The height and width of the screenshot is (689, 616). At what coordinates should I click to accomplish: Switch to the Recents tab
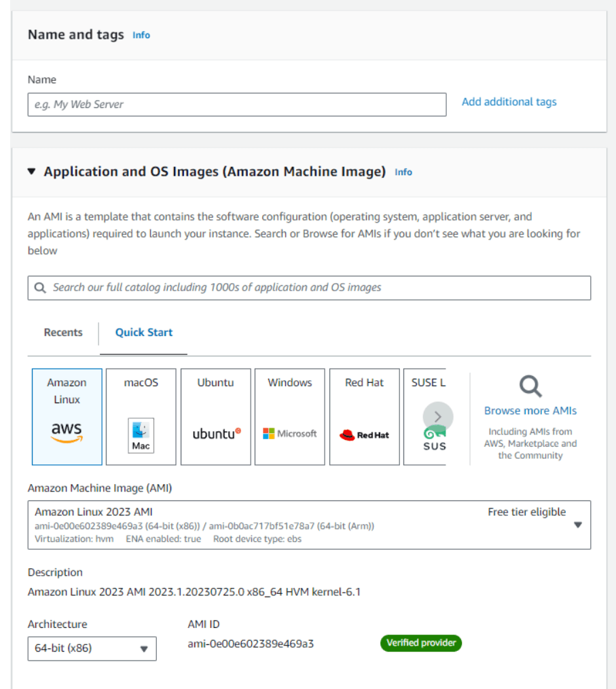pos(63,333)
